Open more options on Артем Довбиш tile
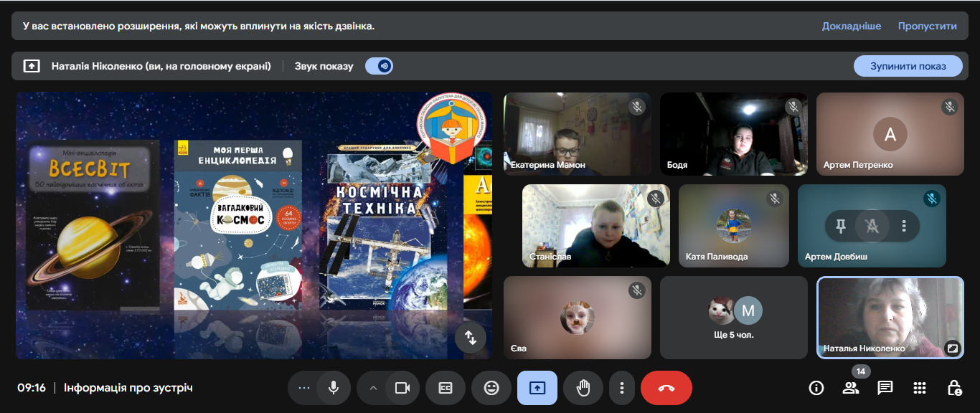This screenshot has height=413, width=980. pos(904,226)
